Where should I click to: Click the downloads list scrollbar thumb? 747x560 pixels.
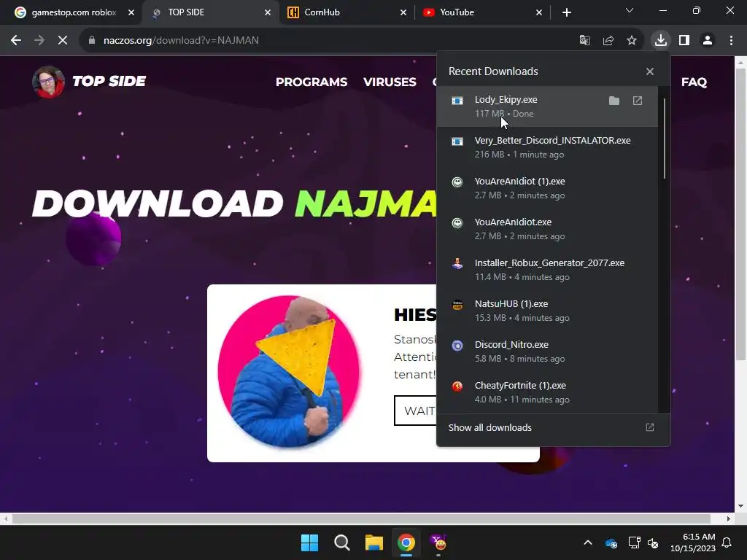[664, 139]
